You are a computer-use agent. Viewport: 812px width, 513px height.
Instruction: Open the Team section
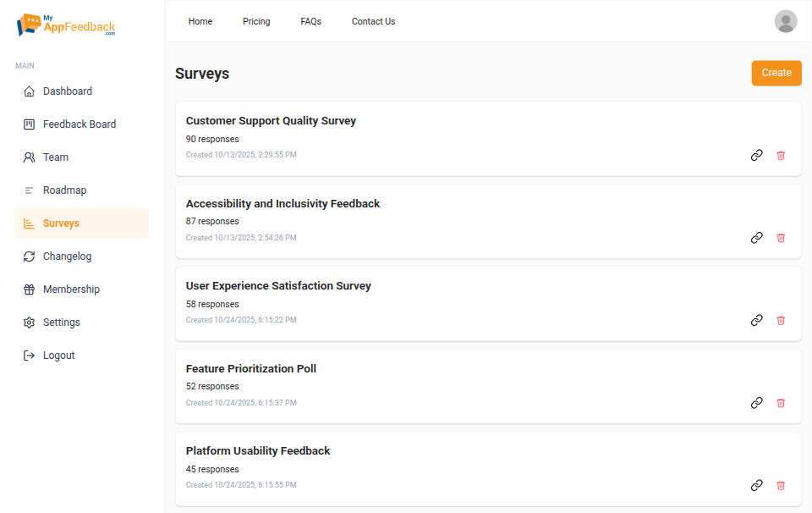[54, 157]
